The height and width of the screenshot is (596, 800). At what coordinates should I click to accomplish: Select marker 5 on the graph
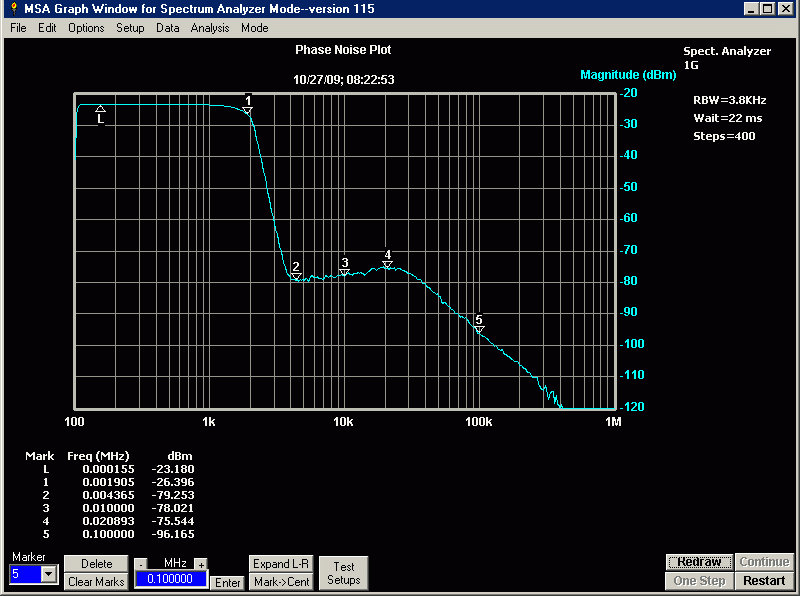tap(479, 324)
